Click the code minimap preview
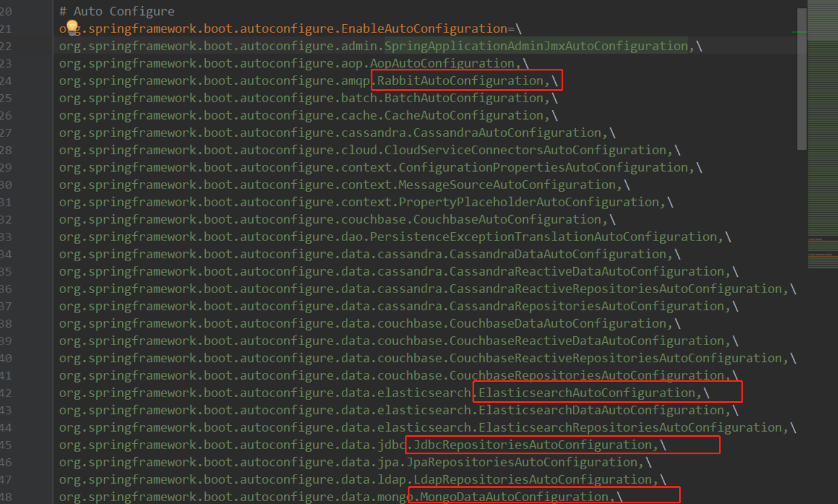The height and width of the screenshot is (504, 838). pos(822,134)
